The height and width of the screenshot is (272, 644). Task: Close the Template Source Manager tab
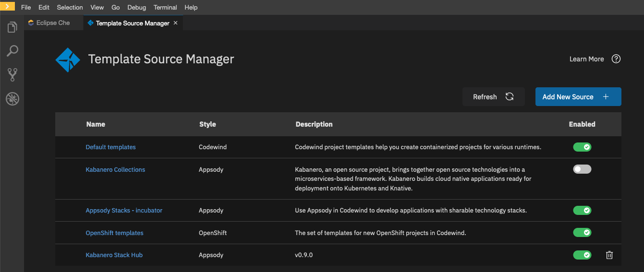tap(175, 23)
